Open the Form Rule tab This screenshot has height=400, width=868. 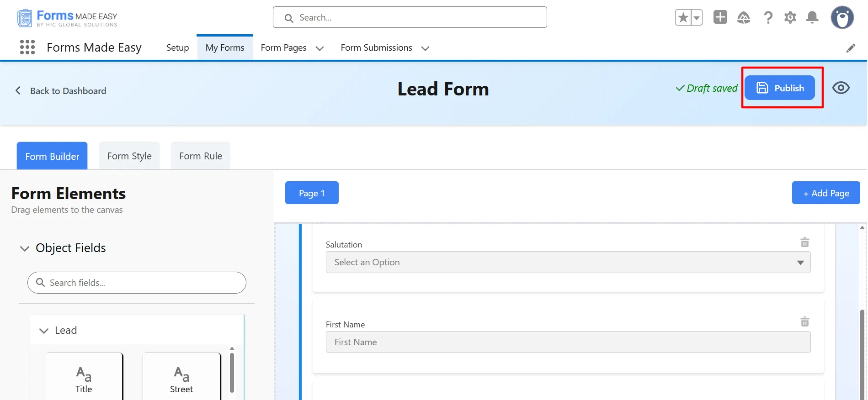(x=201, y=156)
